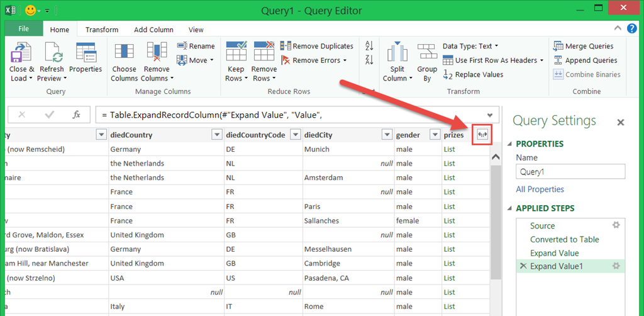Switch to the Transform tab
This screenshot has height=316, width=644.
[x=102, y=30]
